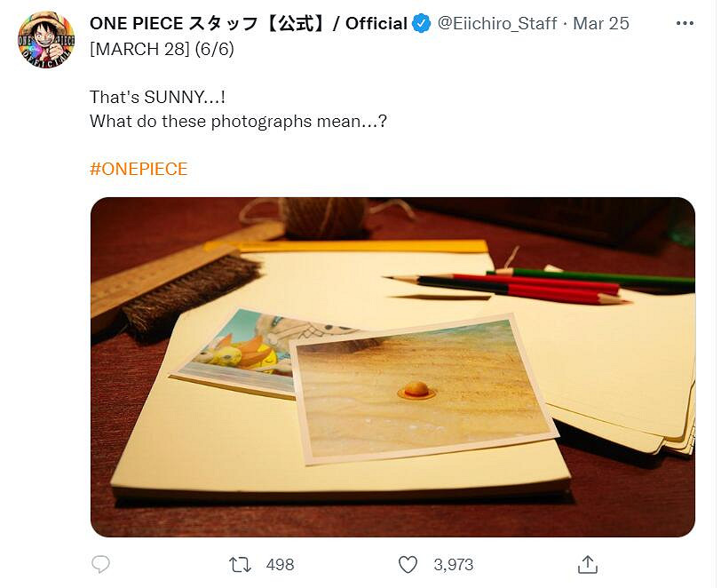The image size is (721, 588).
Task: Click "What do these photographs mean...?" text
Action: click(x=238, y=121)
